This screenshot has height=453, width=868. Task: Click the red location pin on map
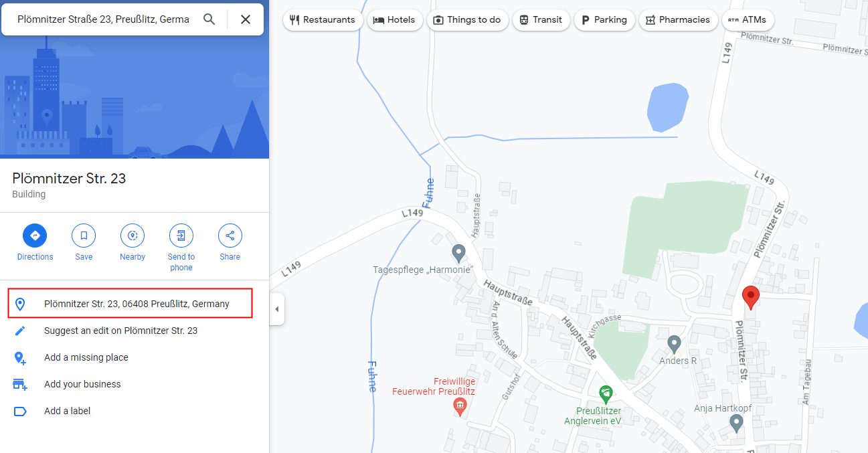[751, 297]
